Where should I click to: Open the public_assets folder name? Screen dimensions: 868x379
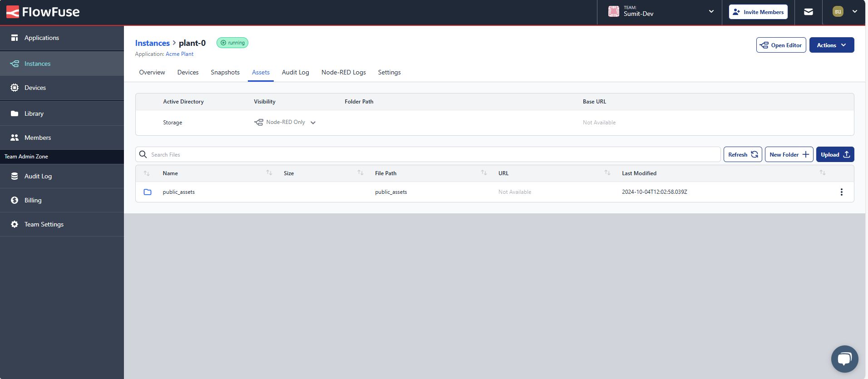coord(179,192)
